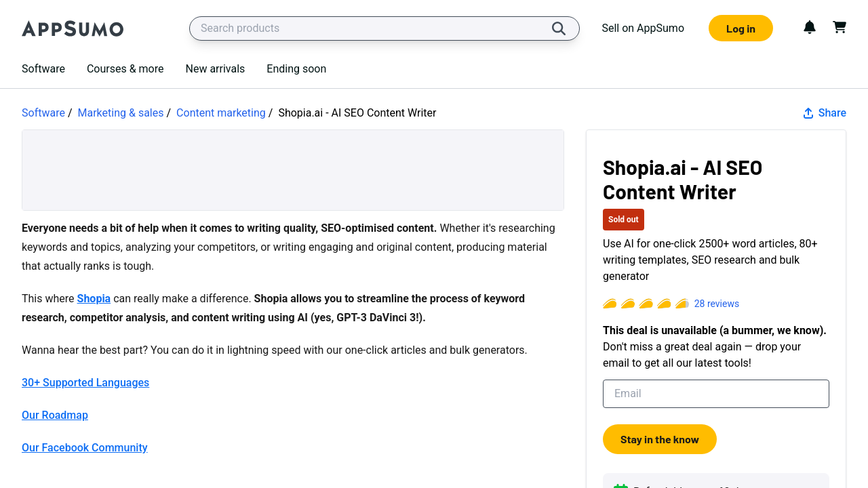Click the Share icon

point(808,113)
